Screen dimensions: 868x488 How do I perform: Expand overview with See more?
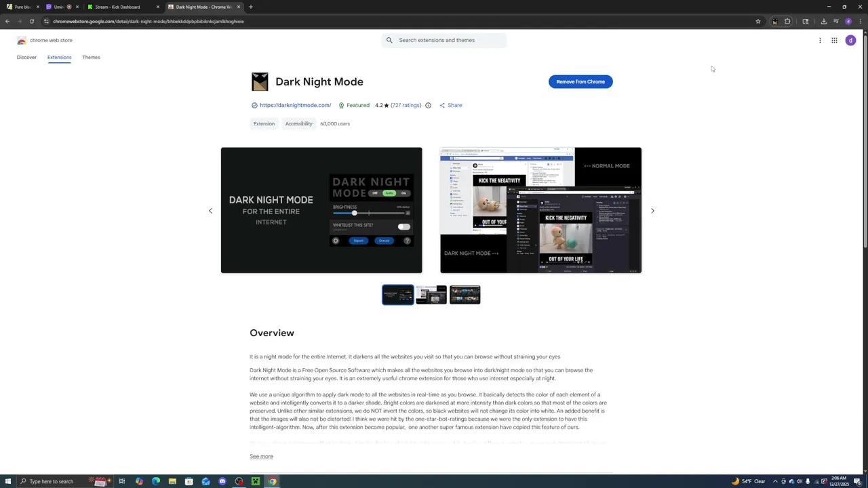pyautogui.click(x=261, y=456)
